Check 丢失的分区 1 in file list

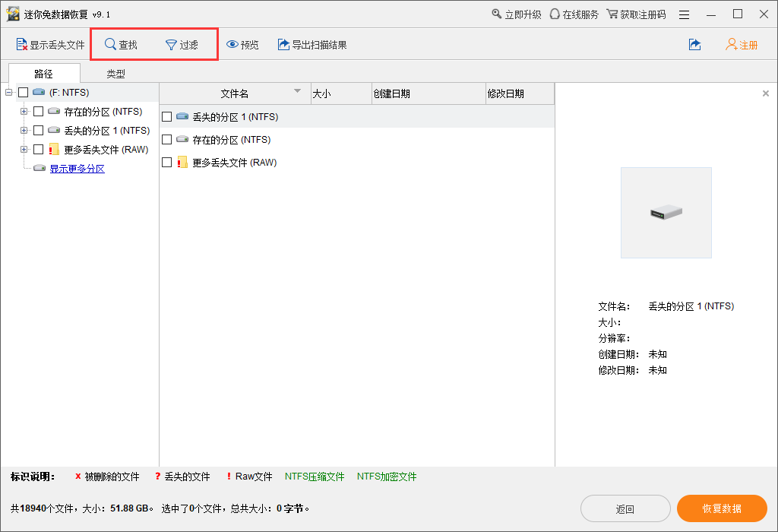click(167, 117)
